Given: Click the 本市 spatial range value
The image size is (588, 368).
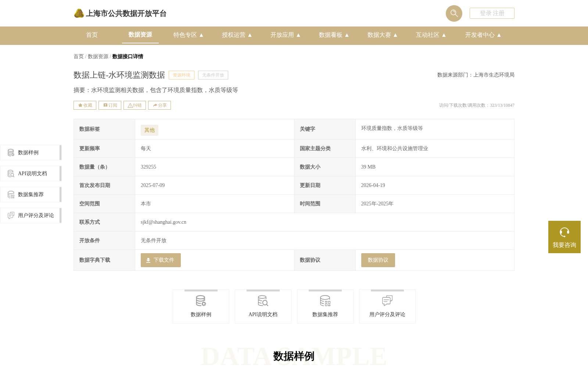Looking at the screenshot, I should pyautogui.click(x=146, y=204).
